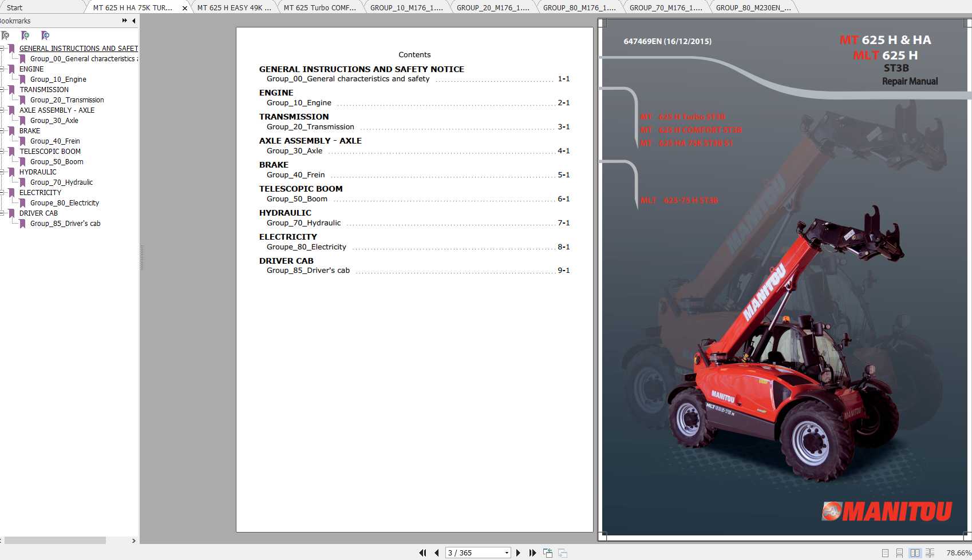Collapse the ENGINE bookmark node
This screenshot has width=972, height=560.
point(2,69)
